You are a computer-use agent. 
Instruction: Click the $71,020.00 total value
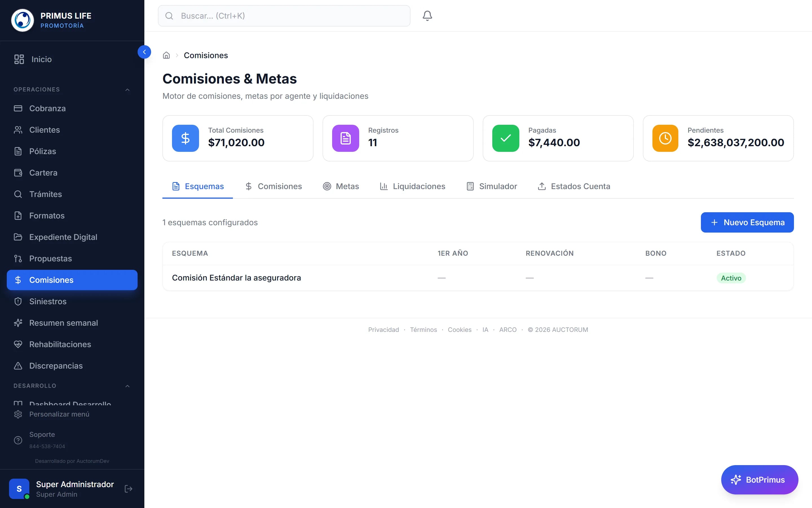tap(236, 143)
